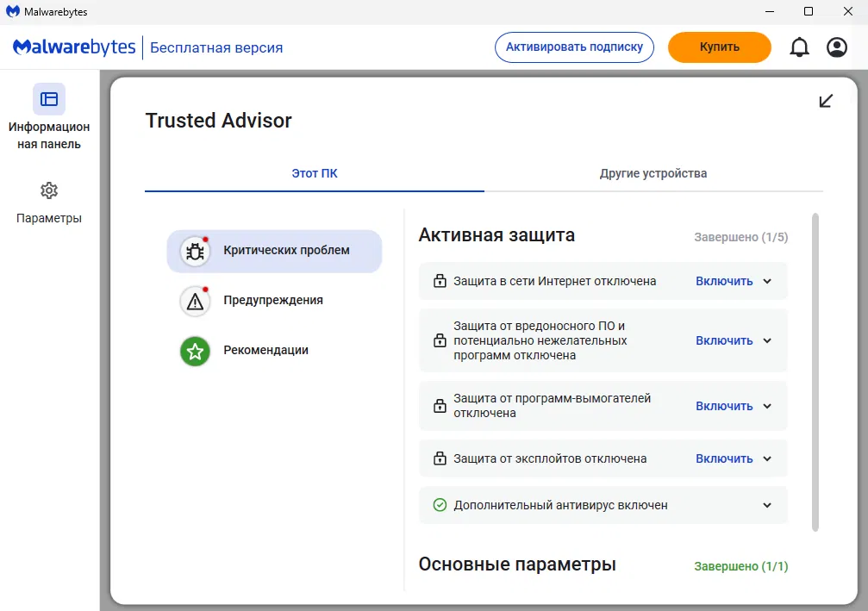Screen dimensions: 868x611
Task: Expand ransomware protection row chevron
Action: click(767, 406)
